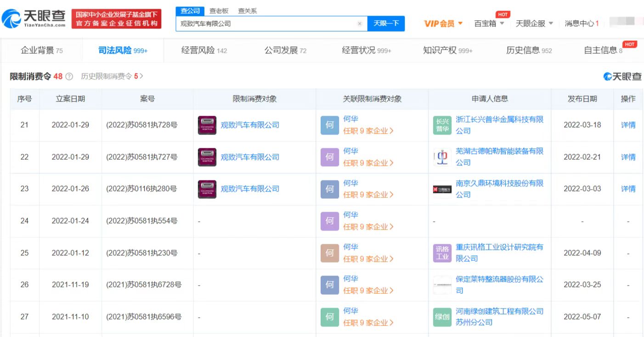Viewport: 644px width, 337px height.
Task: Open 消息中心 notifications
Action: coord(582,23)
